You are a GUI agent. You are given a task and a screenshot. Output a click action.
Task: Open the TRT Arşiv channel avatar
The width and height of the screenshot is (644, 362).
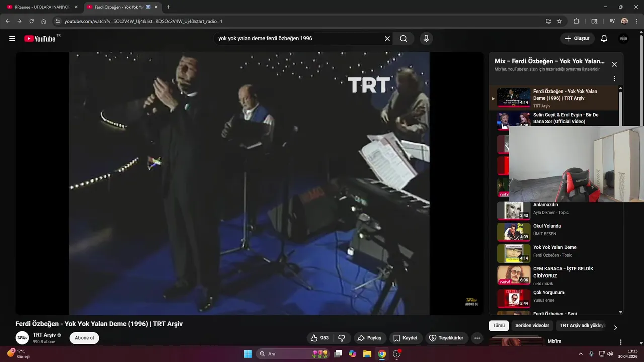(22, 338)
